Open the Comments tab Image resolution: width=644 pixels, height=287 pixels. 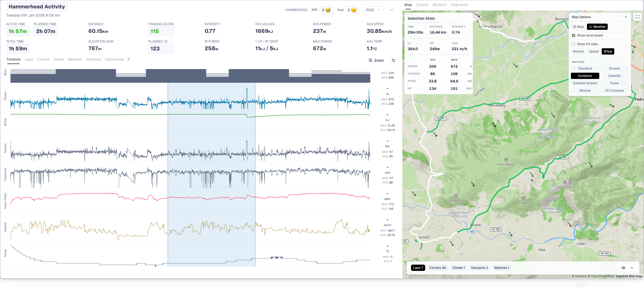114,60
